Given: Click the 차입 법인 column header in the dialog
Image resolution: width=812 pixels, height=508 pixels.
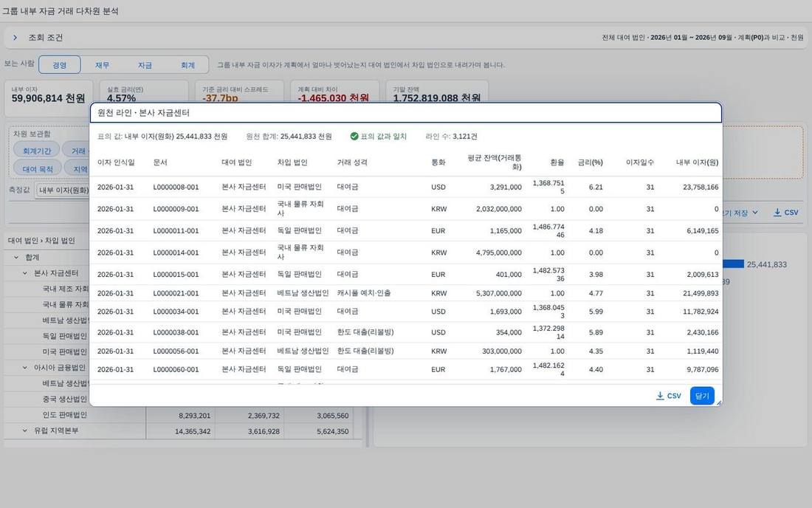Looking at the screenshot, I should click(292, 162).
